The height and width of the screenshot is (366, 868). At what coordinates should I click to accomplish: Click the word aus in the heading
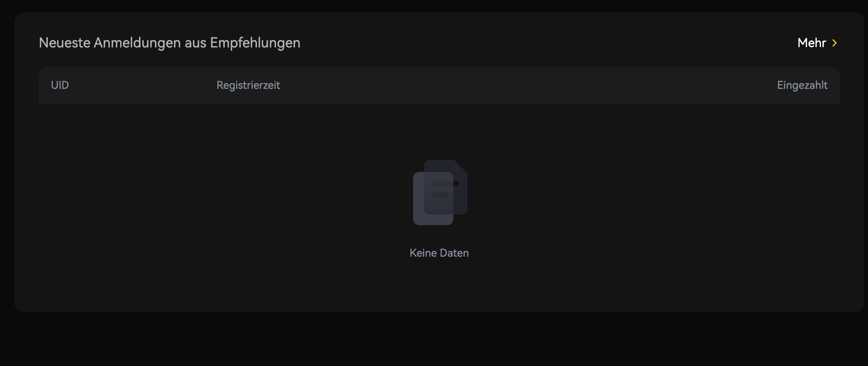196,43
